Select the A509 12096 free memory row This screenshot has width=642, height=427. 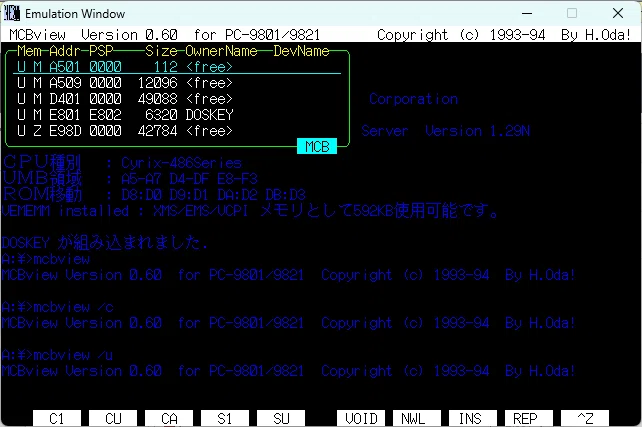point(177,83)
